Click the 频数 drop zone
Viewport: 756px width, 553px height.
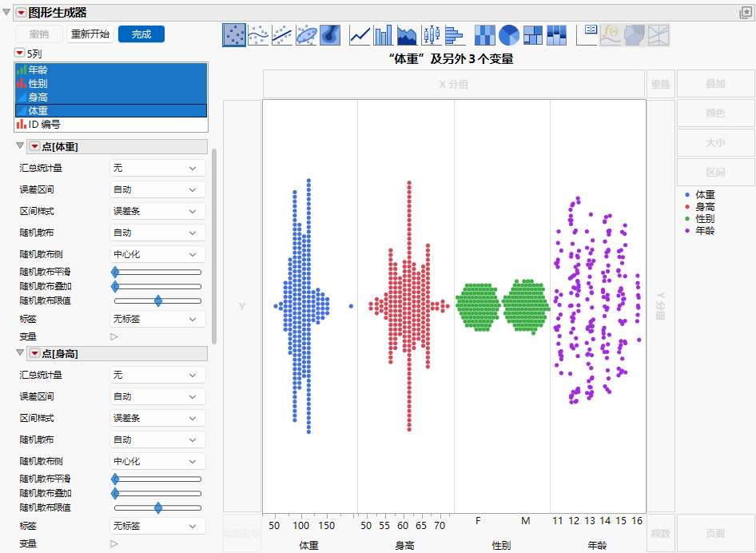coord(661,533)
